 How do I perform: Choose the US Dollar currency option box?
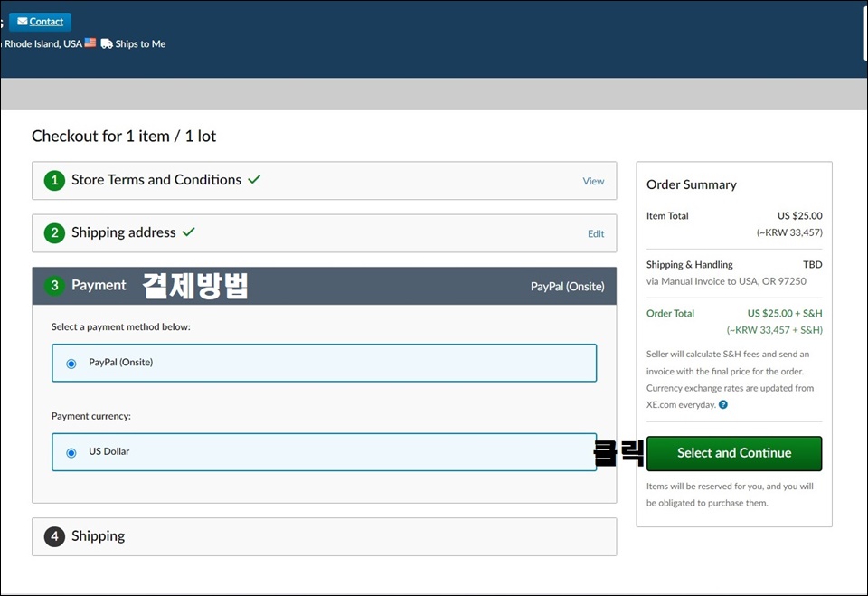click(x=324, y=452)
